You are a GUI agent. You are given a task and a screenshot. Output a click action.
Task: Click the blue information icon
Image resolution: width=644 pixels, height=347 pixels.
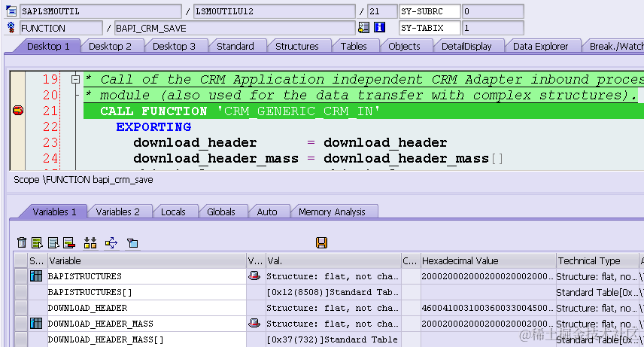tap(379, 28)
